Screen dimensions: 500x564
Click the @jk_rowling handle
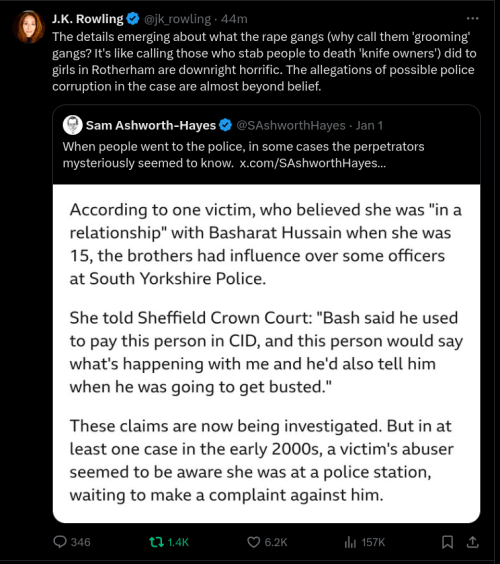click(177, 19)
